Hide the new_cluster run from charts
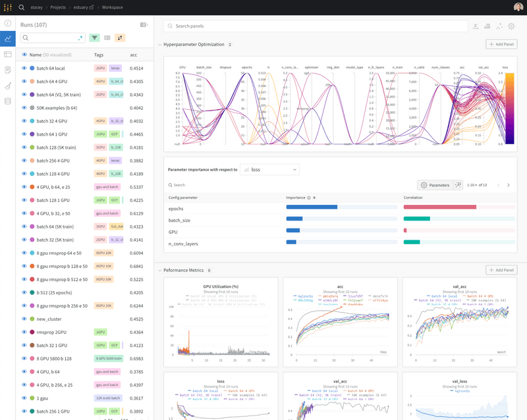The width and height of the screenshot is (527, 420). coord(24,319)
